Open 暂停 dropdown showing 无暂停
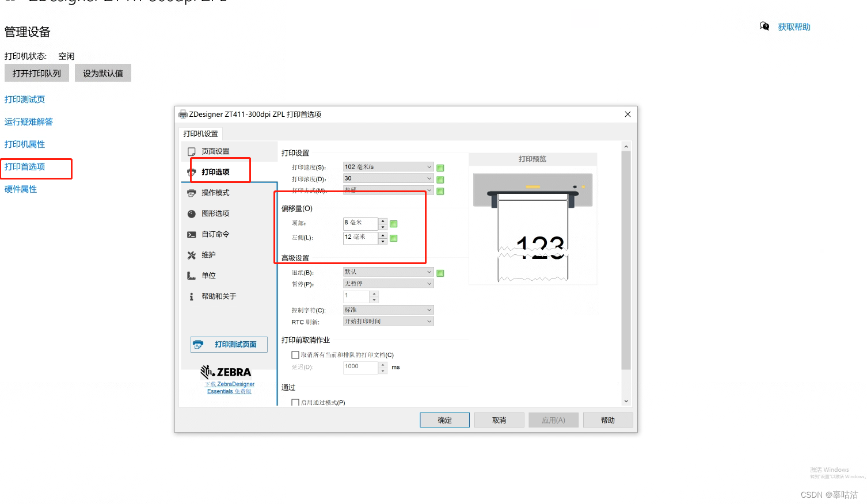The width and height of the screenshot is (867, 504). [x=389, y=284]
